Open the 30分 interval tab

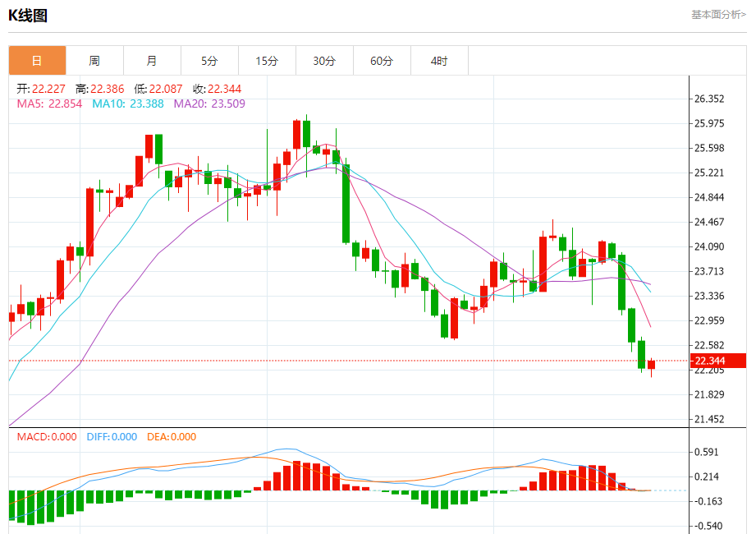pyautogui.click(x=324, y=61)
